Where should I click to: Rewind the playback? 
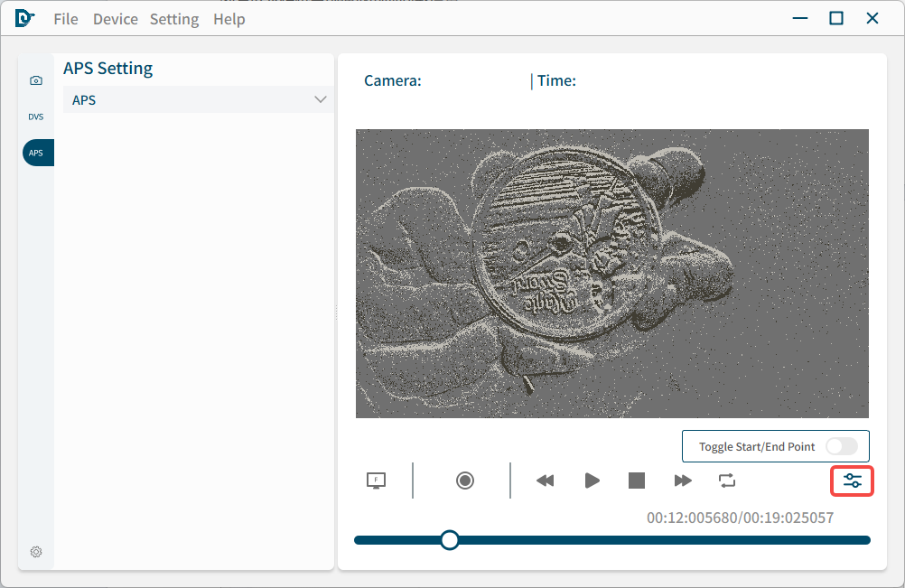(545, 481)
